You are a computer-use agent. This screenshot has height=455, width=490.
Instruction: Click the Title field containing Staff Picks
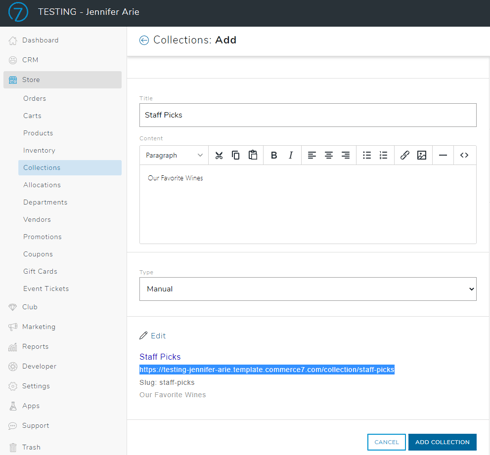pos(308,115)
